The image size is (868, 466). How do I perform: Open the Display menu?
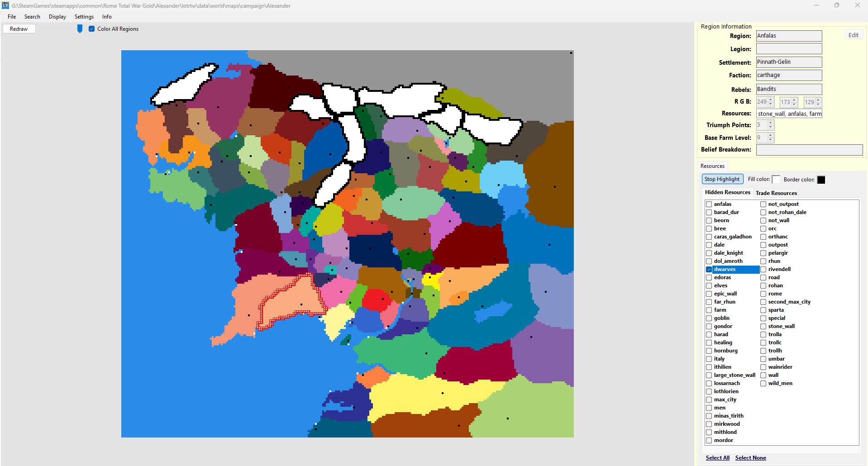(57, 17)
